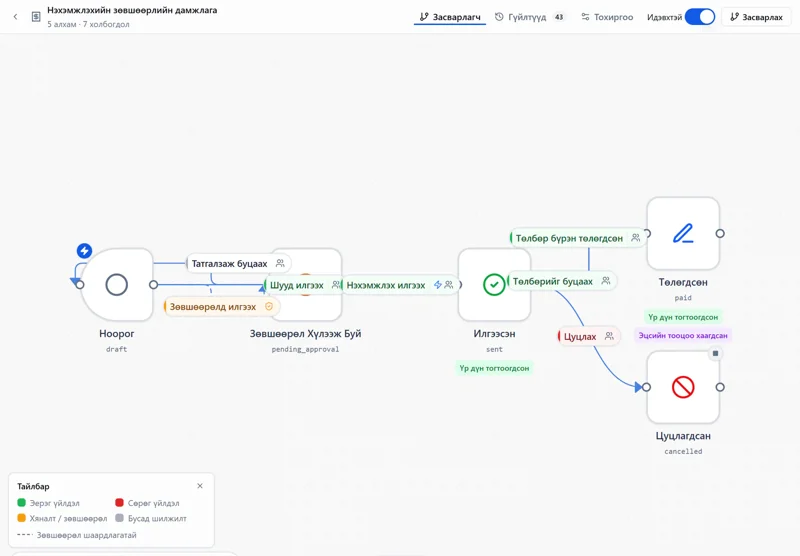This screenshot has width=800, height=556.
Task: Click the red prohibited icon in Цуцлагдсан node
Action: pyautogui.click(x=683, y=387)
